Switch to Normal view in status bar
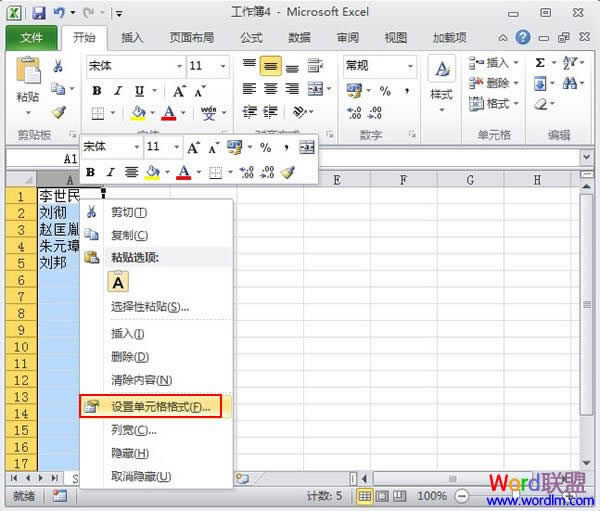Screen dimensions: 600x511 [x=364, y=496]
